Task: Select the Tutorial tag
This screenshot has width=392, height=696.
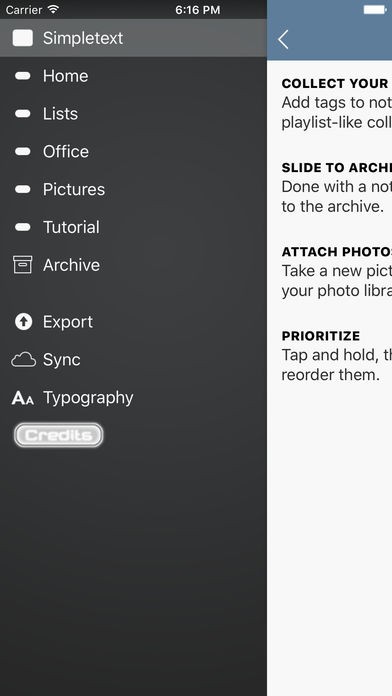Action: click(133, 227)
